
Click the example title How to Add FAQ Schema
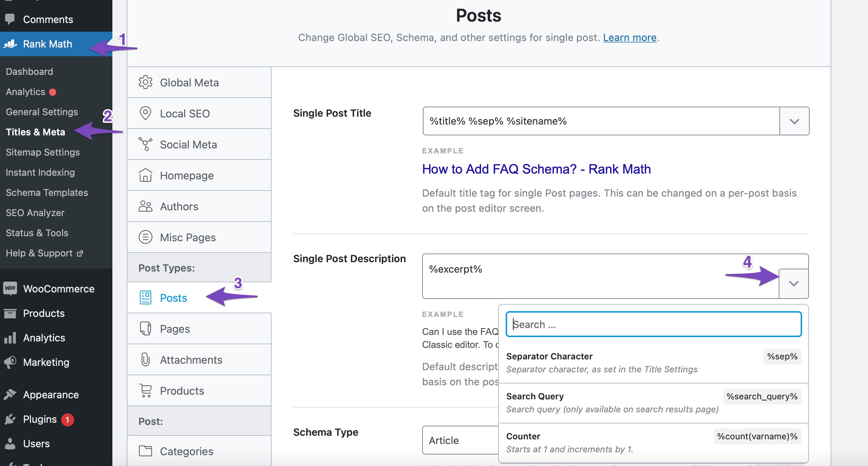pyautogui.click(x=536, y=169)
